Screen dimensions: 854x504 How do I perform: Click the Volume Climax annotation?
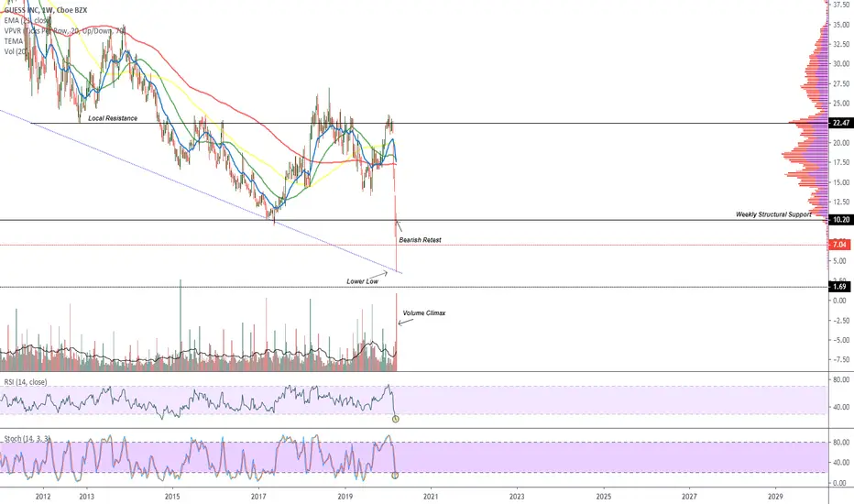(423, 313)
